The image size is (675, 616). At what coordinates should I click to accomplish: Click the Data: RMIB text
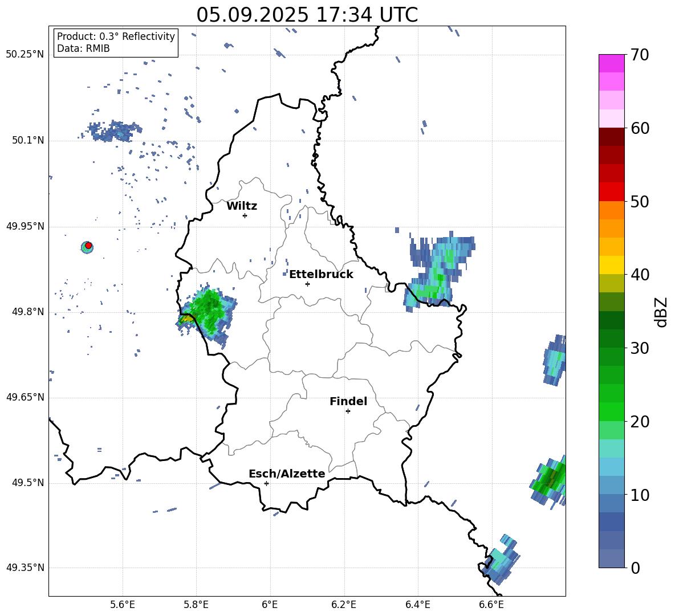pyautogui.click(x=83, y=48)
